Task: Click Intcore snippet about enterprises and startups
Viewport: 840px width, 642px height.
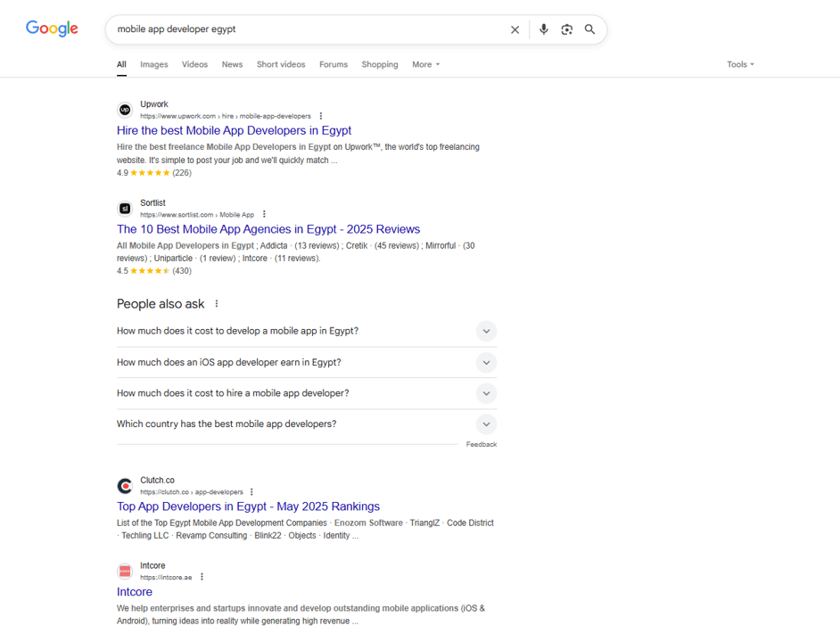Action: point(301,614)
